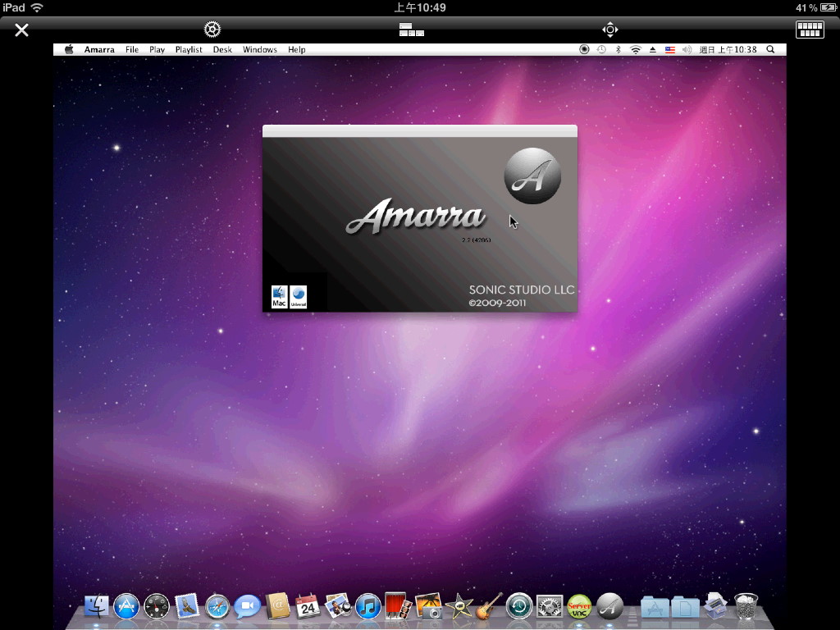
Task: Open the Applications folder stack in the Dock
Action: [x=655, y=608]
